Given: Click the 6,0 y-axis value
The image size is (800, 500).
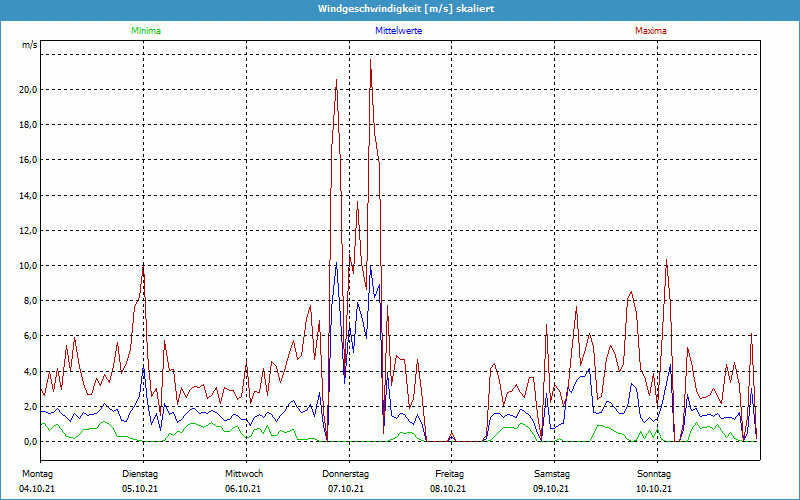Looking at the screenshot, I should click(x=30, y=336).
